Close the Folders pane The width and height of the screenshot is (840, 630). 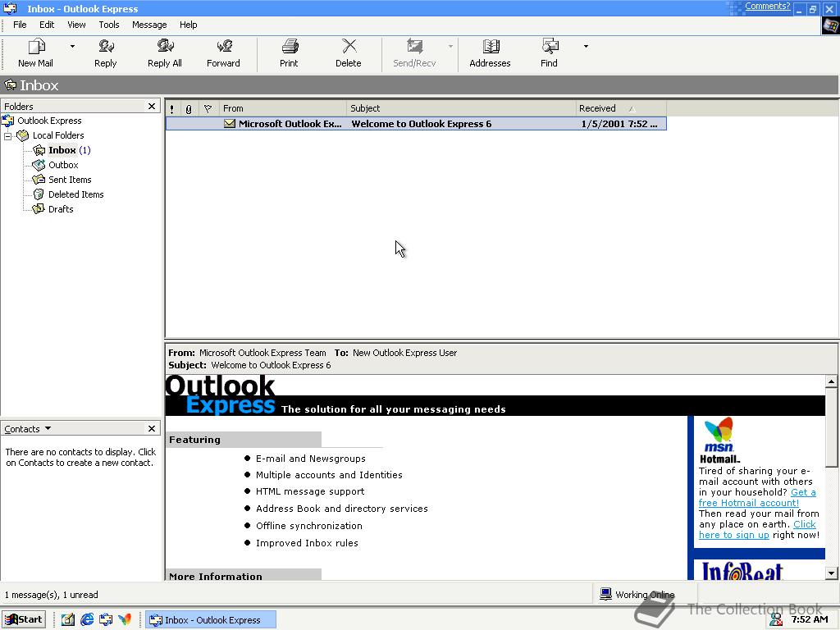click(x=152, y=106)
